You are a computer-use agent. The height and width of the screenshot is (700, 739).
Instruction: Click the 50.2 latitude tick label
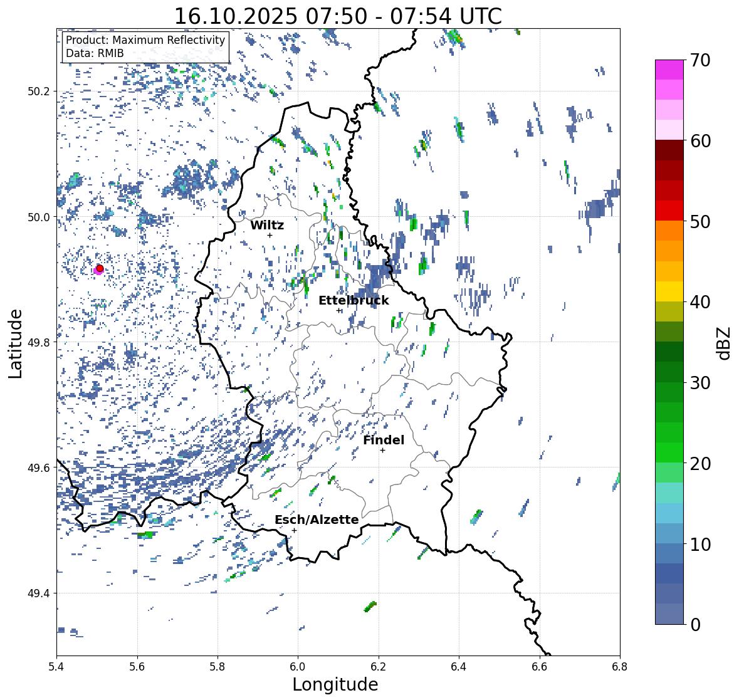(39, 91)
